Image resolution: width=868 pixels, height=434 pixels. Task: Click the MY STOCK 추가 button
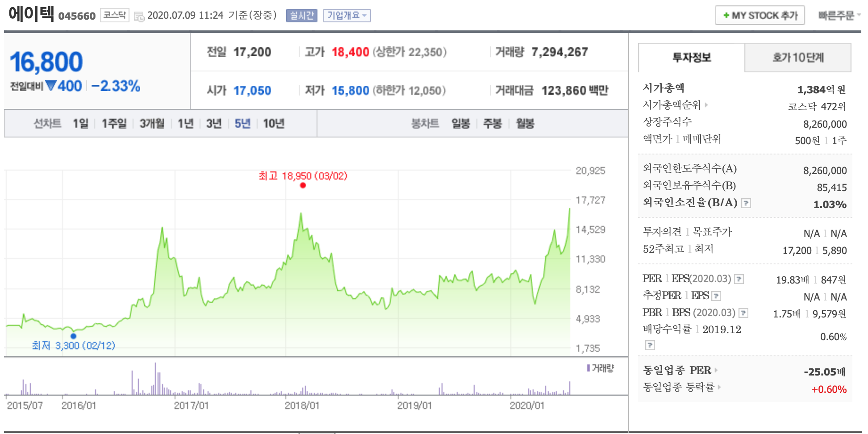tap(760, 16)
